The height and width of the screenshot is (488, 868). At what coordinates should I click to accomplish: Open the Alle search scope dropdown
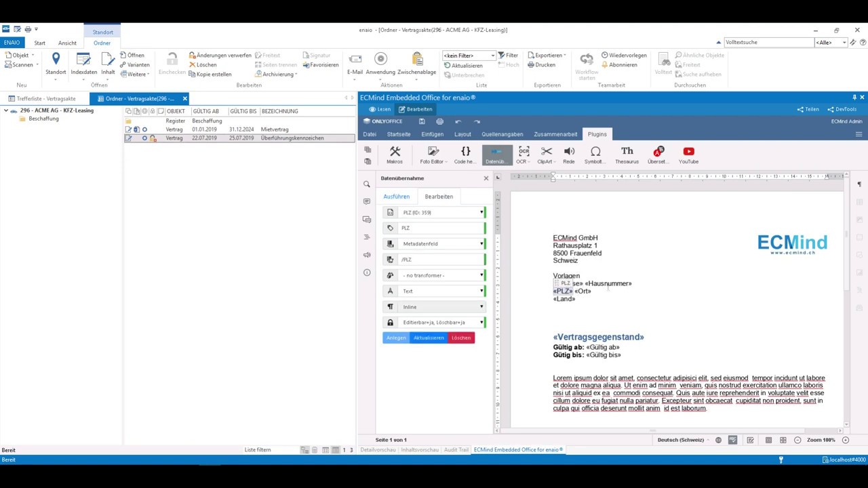pyautogui.click(x=831, y=42)
